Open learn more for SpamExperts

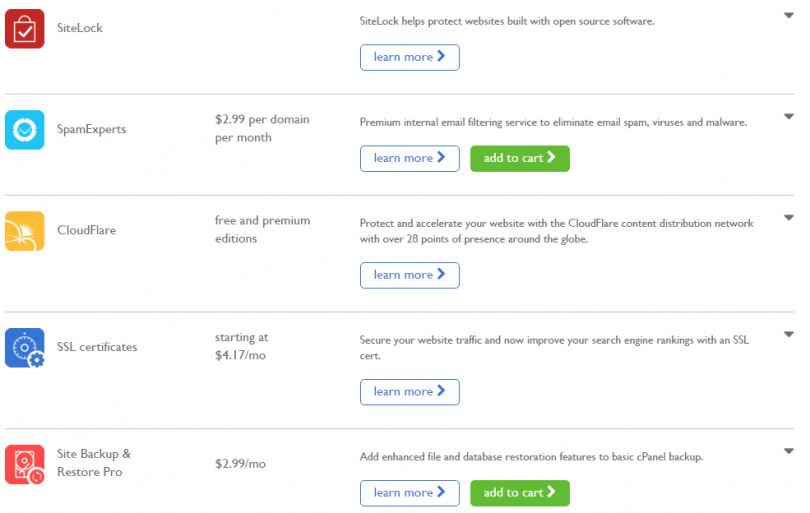(x=409, y=158)
